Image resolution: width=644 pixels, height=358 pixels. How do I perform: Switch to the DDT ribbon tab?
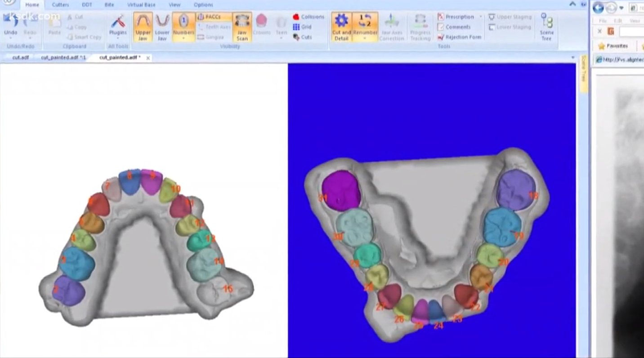(87, 4)
